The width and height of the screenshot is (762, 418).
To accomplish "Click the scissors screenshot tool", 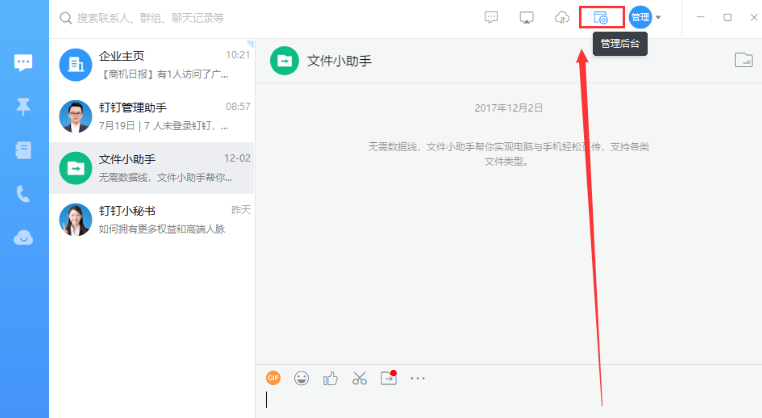I will (360, 378).
